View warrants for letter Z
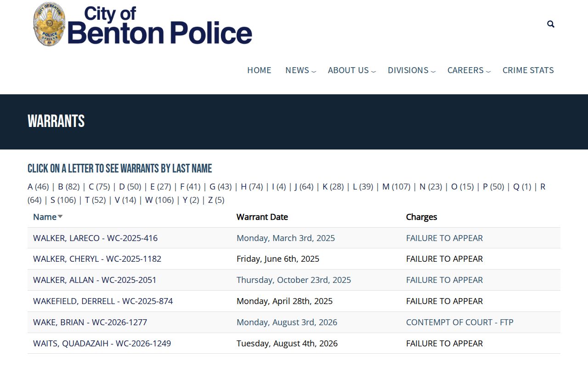 click(210, 200)
